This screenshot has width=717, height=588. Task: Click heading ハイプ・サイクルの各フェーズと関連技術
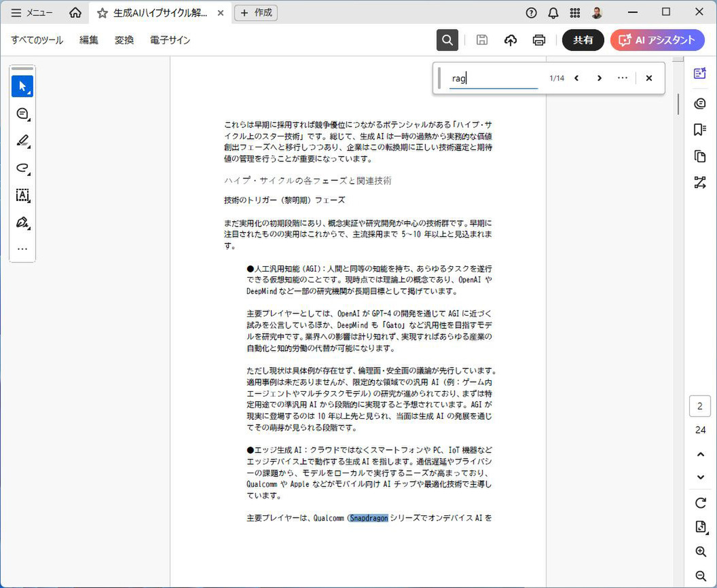coord(308,181)
